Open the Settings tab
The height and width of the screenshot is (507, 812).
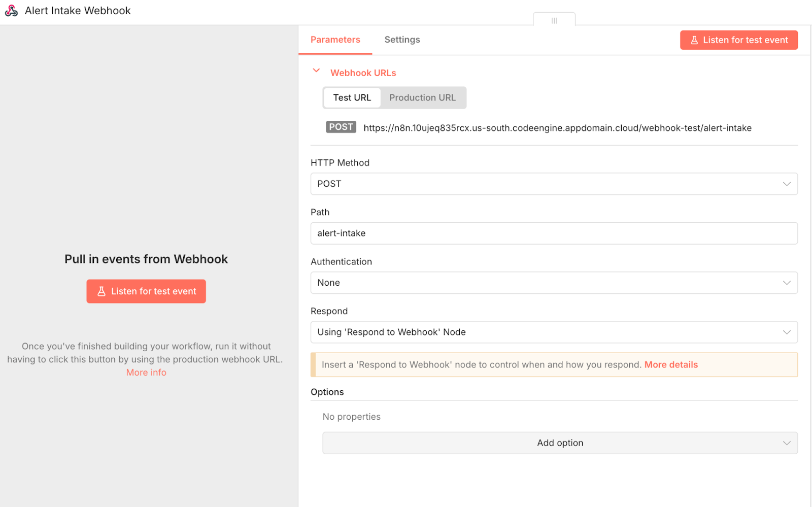[402, 40]
